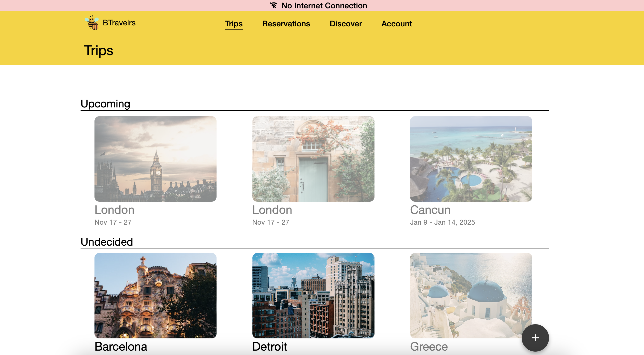Viewport: 644px width, 355px height.
Task: Click the BTravelrs bee logo icon
Action: point(92,23)
